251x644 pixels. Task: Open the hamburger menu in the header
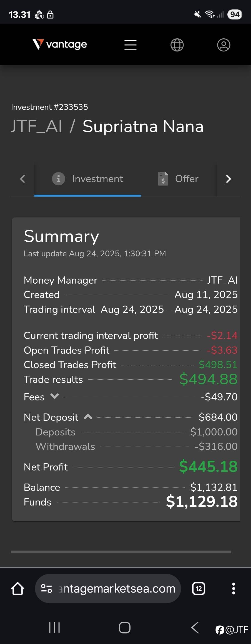130,45
